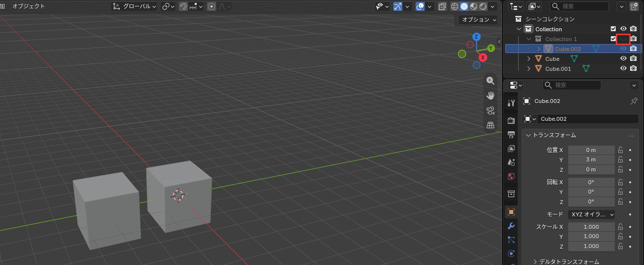Click the zoom magnifier icon in viewport
Viewport: 644px width, 265px height.
click(x=490, y=81)
